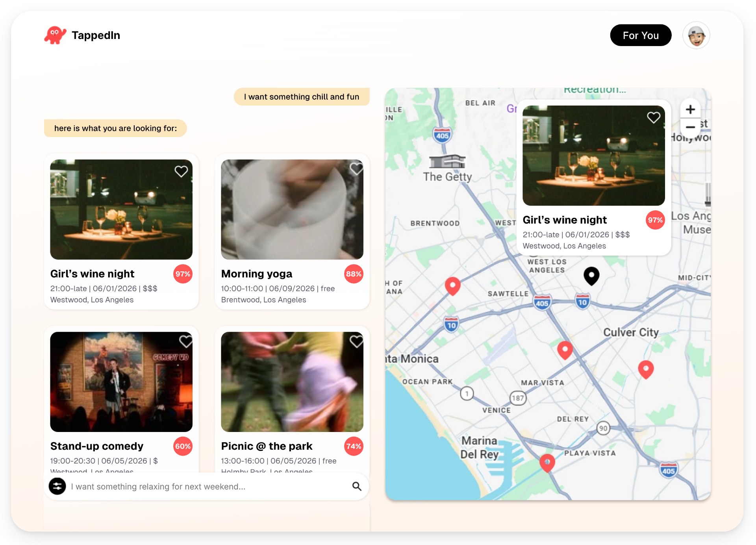Image resolution: width=756 pixels, height=545 pixels.
Task: Favorite the Girl's wine night list card
Action: tap(181, 171)
